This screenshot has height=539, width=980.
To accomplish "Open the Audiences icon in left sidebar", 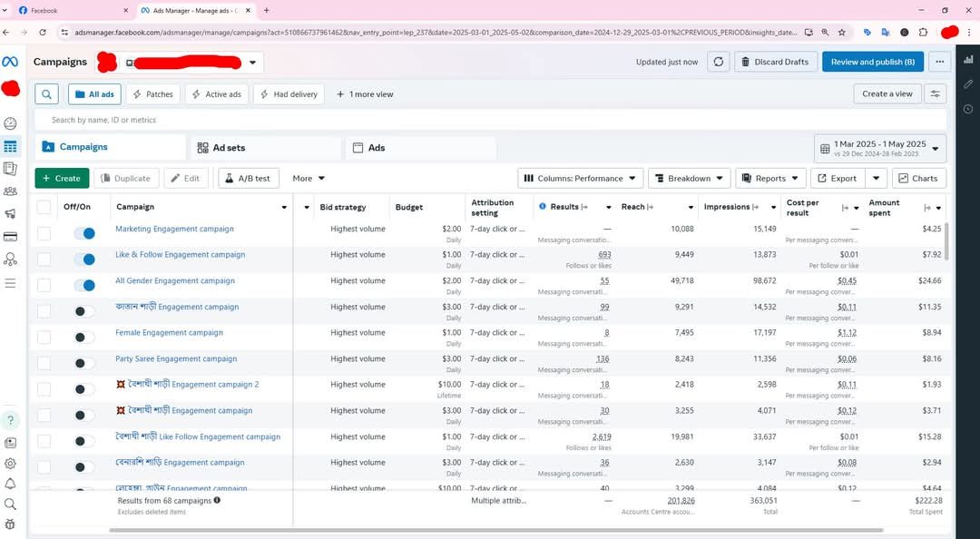I will click(10, 191).
